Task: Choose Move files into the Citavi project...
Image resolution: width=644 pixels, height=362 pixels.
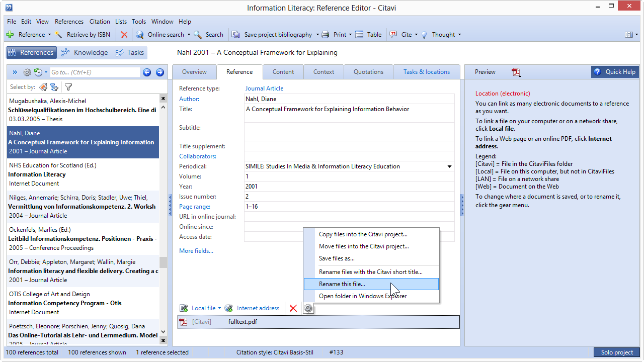Action: tap(371, 246)
